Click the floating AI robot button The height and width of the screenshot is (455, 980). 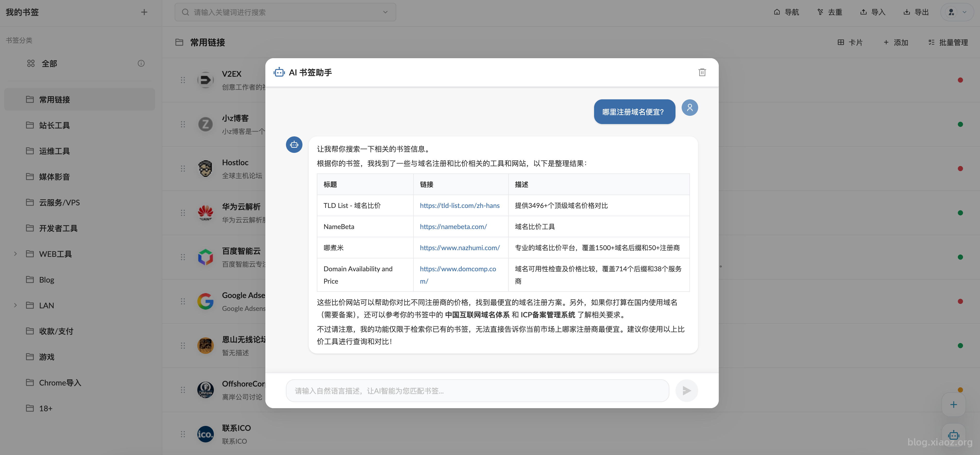[x=953, y=435]
